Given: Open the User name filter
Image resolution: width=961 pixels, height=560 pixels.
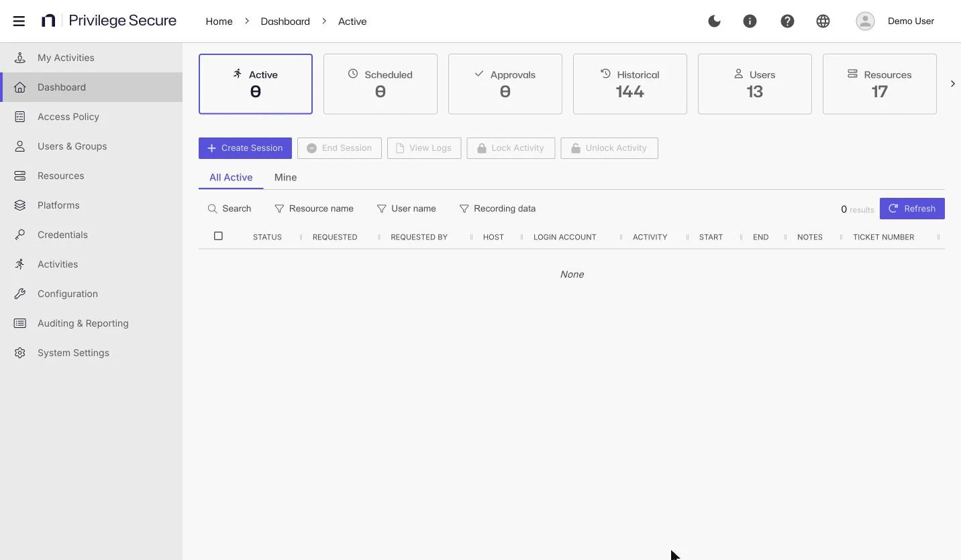Looking at the screenshot, I should pos(407,209).
